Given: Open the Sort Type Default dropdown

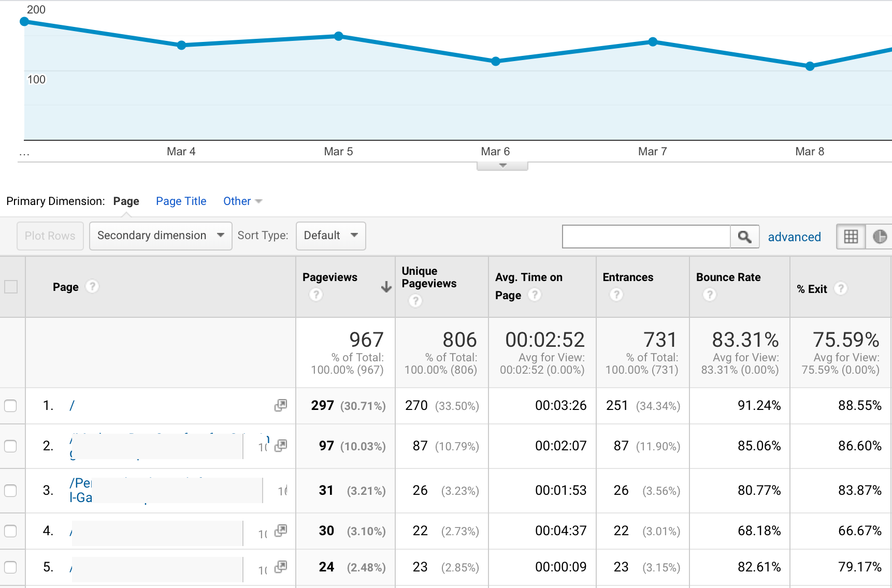Looking at the screenshot, I should click(330, 236).
